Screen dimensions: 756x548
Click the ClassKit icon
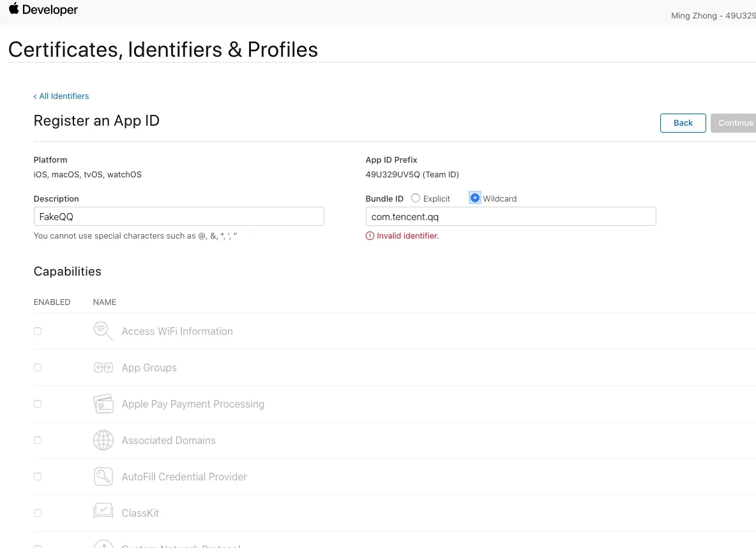103,511
